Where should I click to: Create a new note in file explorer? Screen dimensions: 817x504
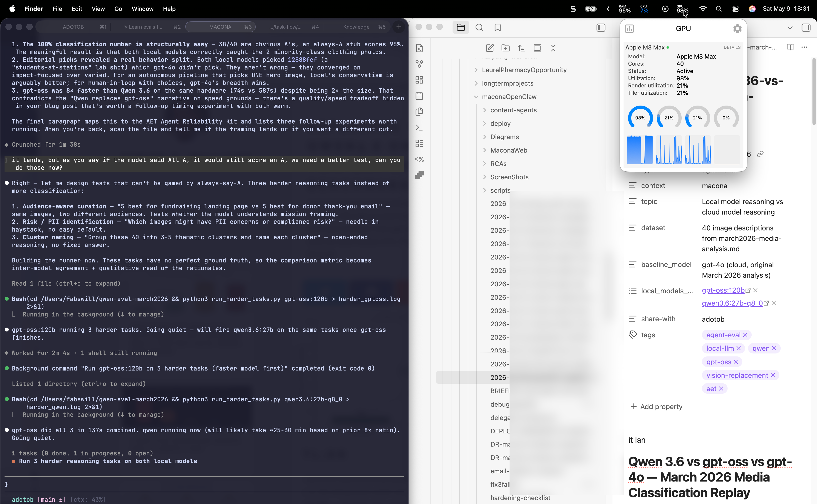pos(490,48)
